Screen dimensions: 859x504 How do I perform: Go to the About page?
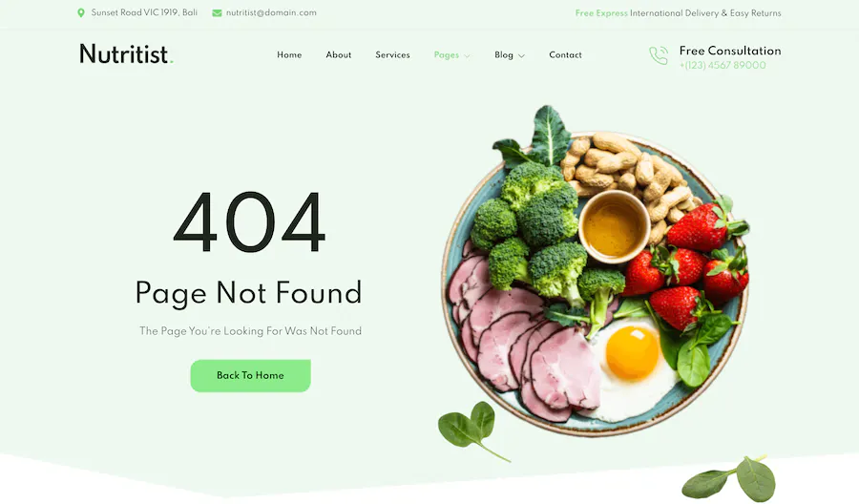pos(339,54)
